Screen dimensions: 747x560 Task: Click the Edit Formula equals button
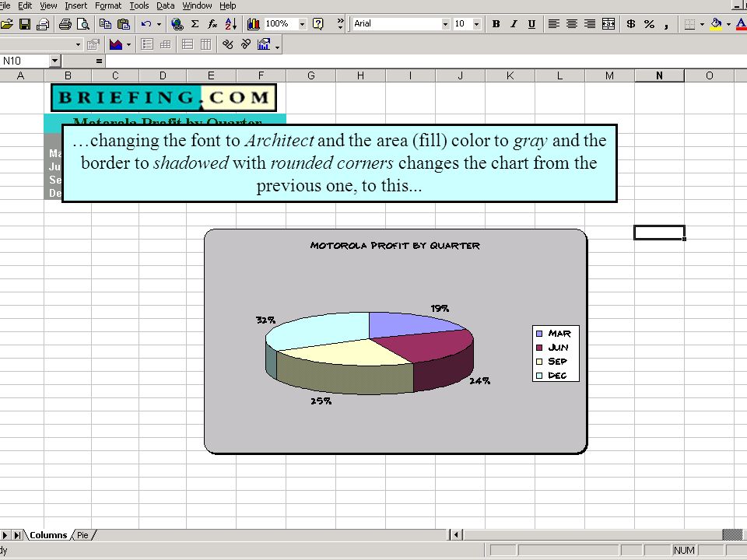(x=99, y=61)
